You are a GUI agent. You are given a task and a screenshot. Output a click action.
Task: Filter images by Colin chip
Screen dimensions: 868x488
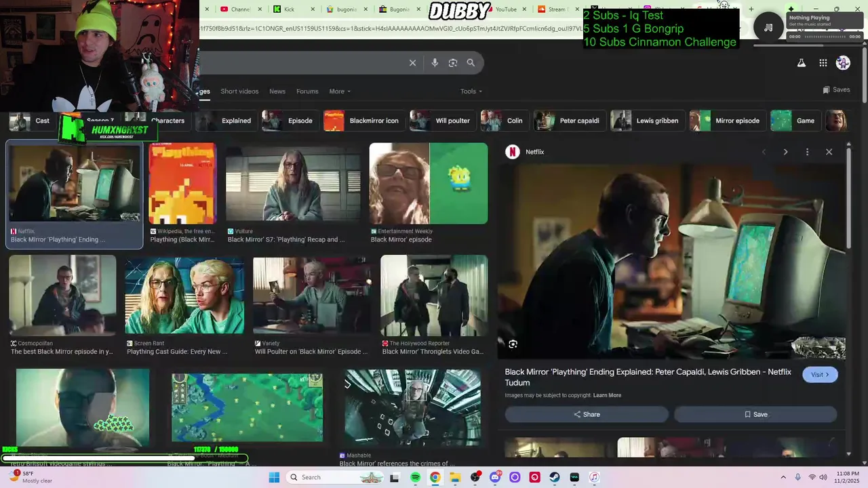tap(504, 121)
